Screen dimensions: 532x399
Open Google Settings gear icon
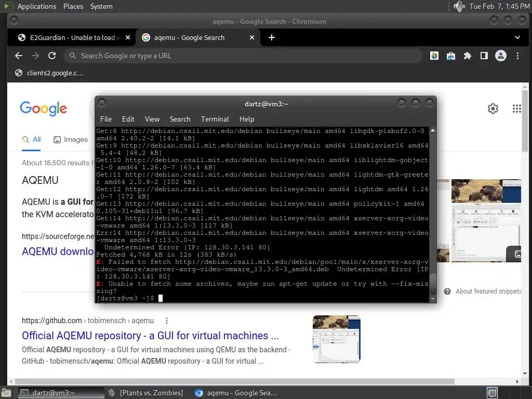coord(493,109)
